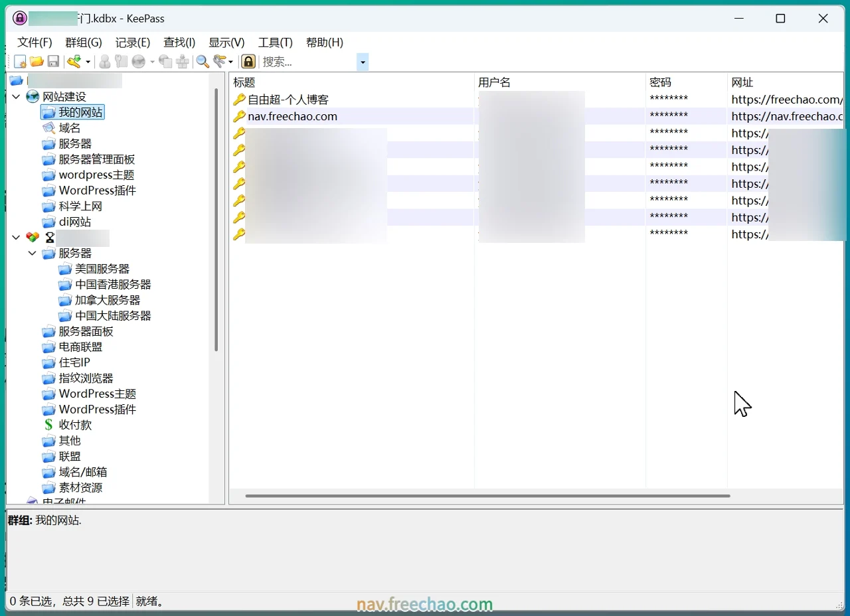Open the Show Entries dropdown arrow

coord(231,62)
